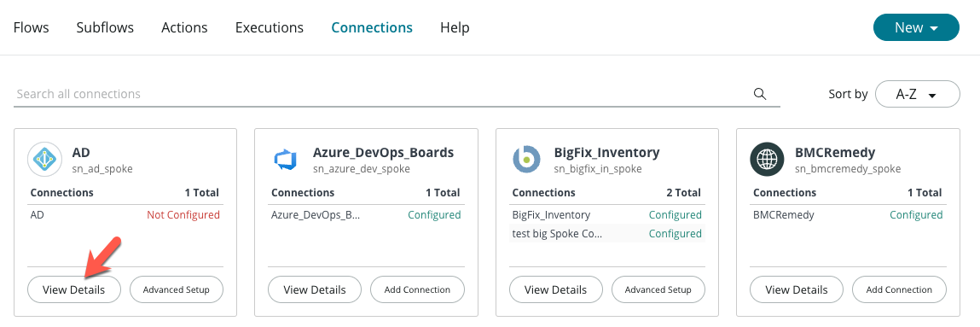Click the BigFix_Inventory card title
Screen dimensions: 980x327
tap(607, 153)
